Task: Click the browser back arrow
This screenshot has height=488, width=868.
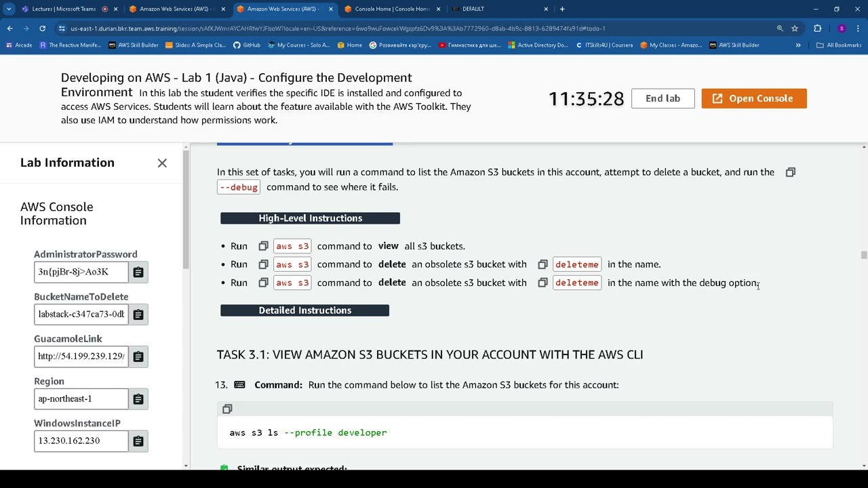Action: point(10,28)
